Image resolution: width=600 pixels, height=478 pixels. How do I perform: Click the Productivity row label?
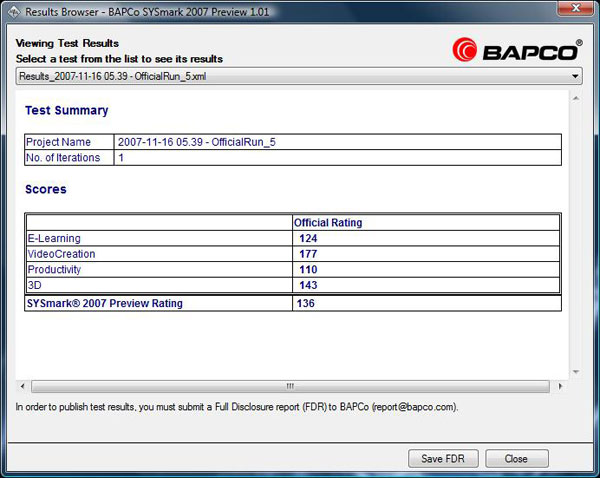pos(54,269)
